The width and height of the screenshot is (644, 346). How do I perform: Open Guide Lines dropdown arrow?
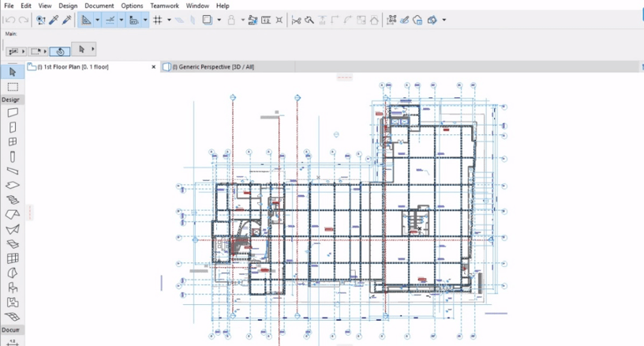pos(97,20)
